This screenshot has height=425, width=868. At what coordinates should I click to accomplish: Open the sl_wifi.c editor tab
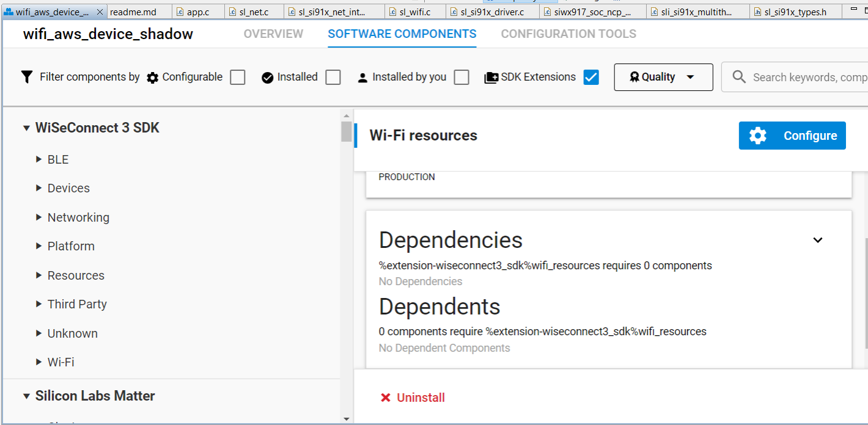tap(416, 11)
